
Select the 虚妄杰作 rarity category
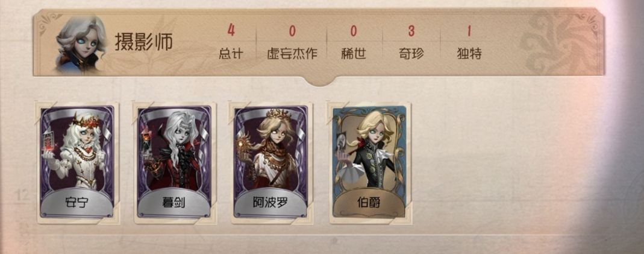[x=292, y=42]
